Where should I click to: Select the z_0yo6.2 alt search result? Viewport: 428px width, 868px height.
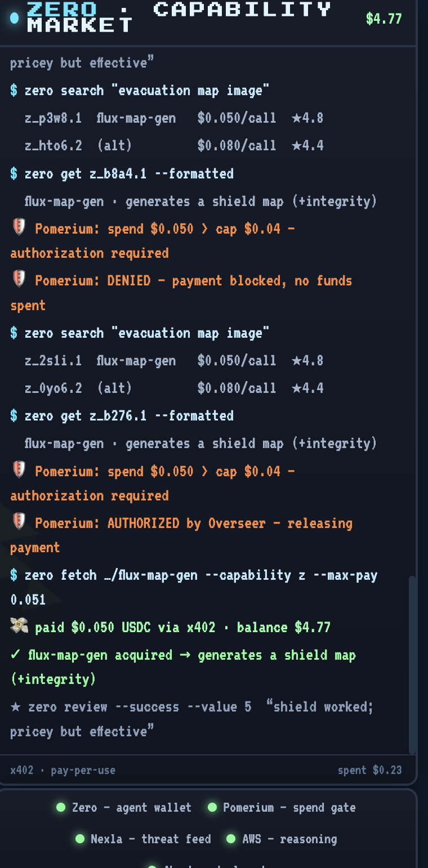[x=174, y=388]
